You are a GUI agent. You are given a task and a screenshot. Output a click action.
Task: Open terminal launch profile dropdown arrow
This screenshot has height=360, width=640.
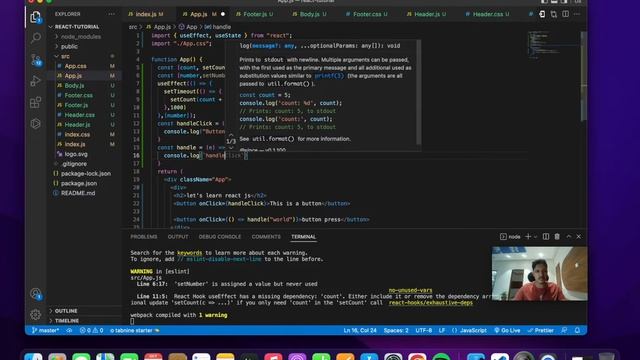(536, 236)
